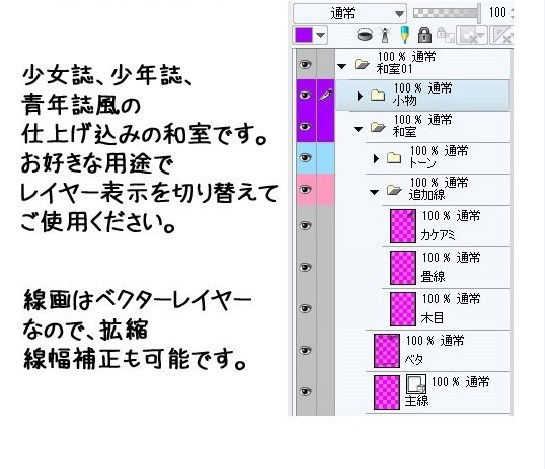Click the purple layer color swatch
The width and height of the screenshot is (545, 469).
304,35
